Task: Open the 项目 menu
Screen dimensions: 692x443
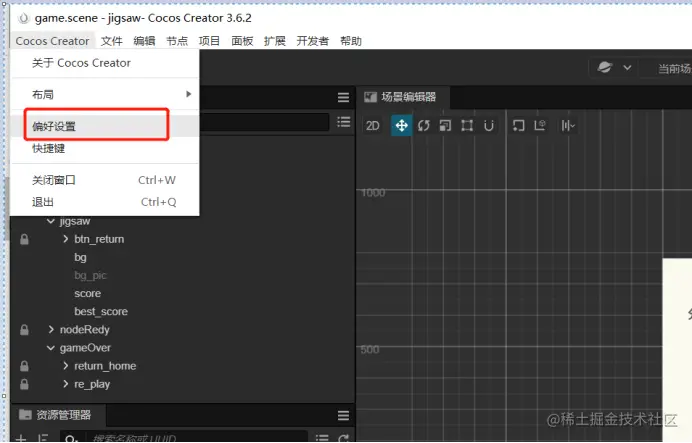Action: [209, 41]
